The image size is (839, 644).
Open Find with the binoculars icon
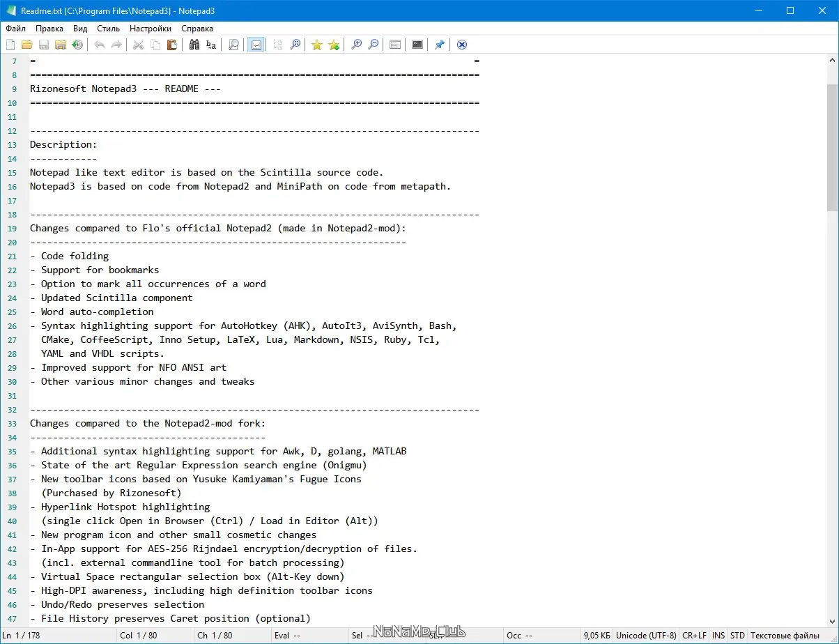point(194,45)
